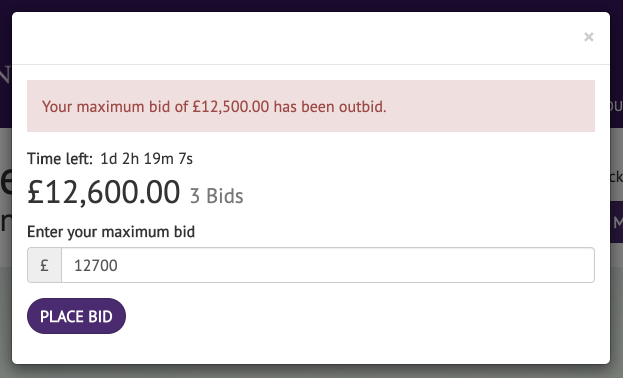Click the PLACE BID button

tap(76, 316)
